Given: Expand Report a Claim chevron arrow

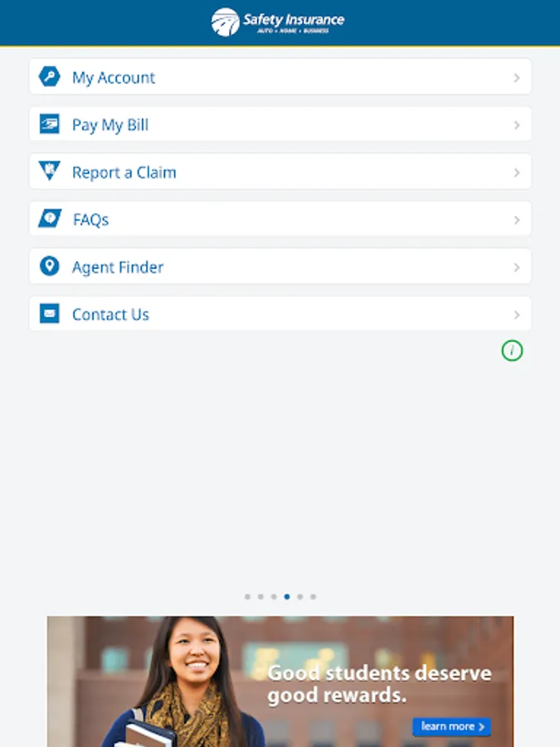Looking at the screenshot, I should [517, 173].
